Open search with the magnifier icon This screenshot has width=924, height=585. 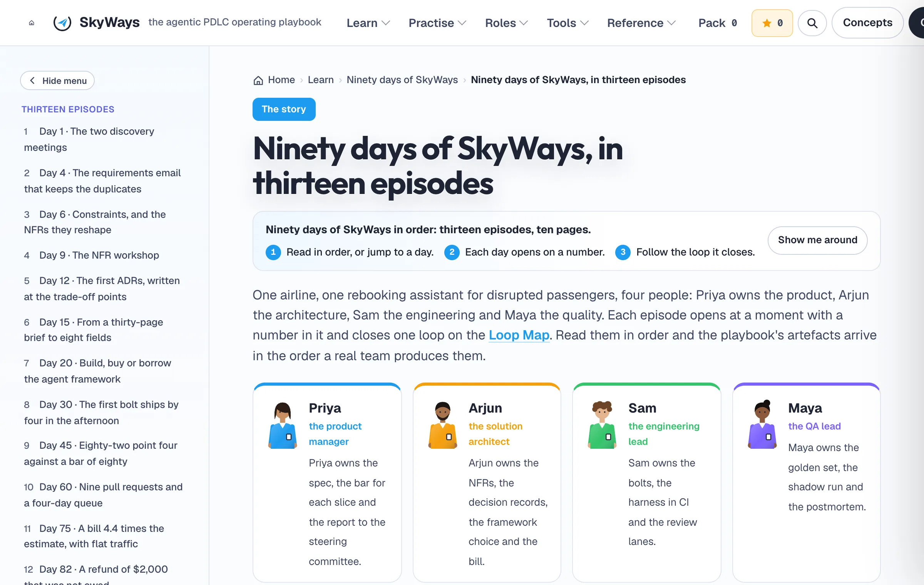[812, 23]
